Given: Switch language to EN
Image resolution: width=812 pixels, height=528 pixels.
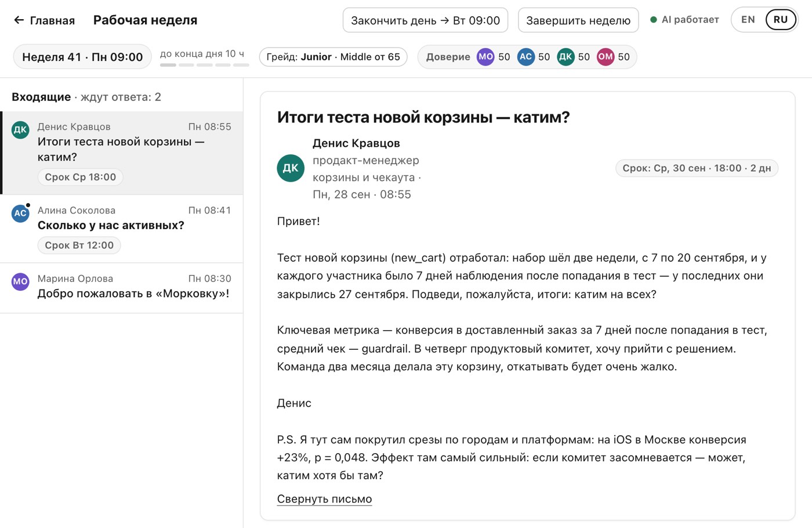Looking at the screenshot, I should click(x=748, y=20).
